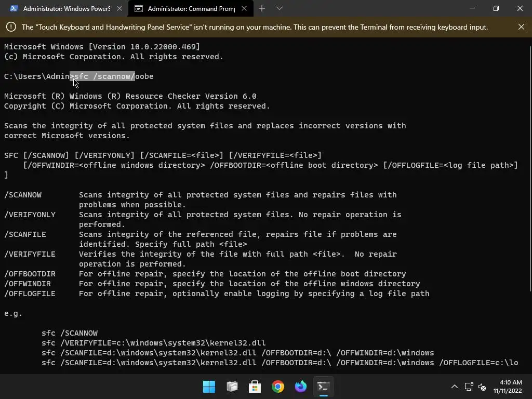The height and width of the screenshot is (399, 532).
Task: Open the Windows Start menu
Action: click(209, 387)
